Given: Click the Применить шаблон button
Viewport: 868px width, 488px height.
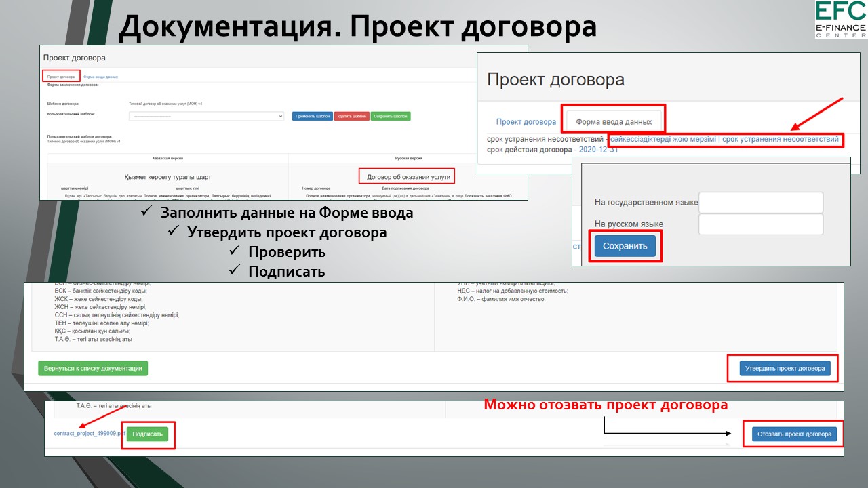Looking at the screenshot, I should tap(313, 116).
